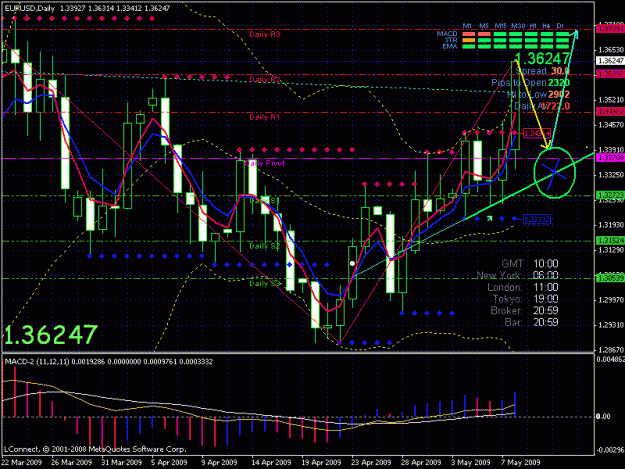This screenshot has height=469, width=625.
Task: Click the M15 timeframe column header
Action: [x=500, y=26]
